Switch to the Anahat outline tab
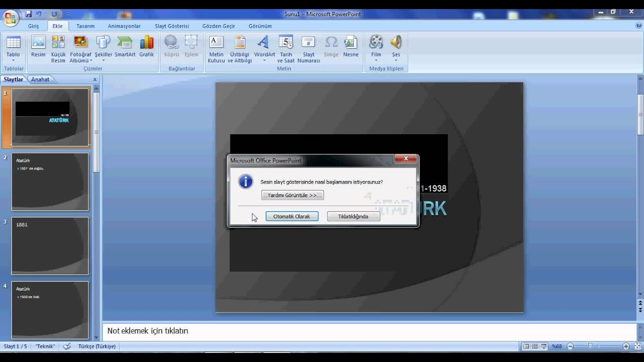 coord(40,79)
